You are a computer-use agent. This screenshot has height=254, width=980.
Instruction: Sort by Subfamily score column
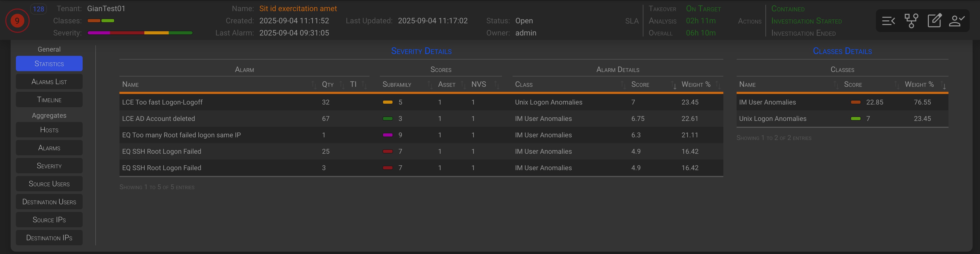(397, 84)
